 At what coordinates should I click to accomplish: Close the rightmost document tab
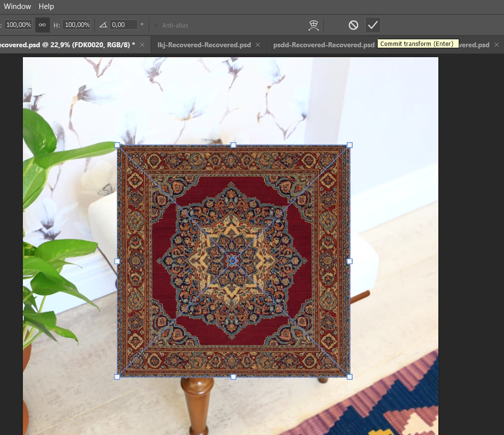pyautogui.click(x=497, y=45)
